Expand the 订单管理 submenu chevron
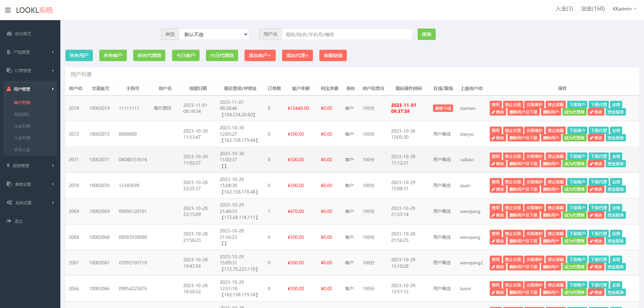The image size is (644, 308). coord(52,71)
